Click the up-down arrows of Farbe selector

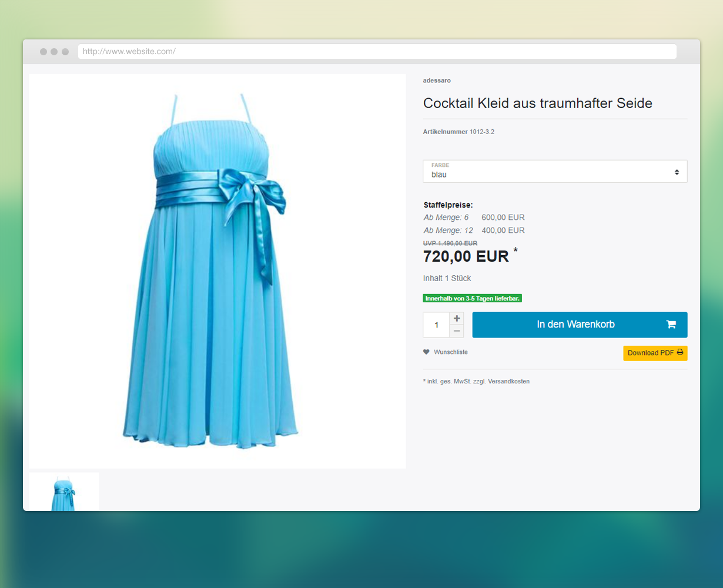click(x=677, y=172)
